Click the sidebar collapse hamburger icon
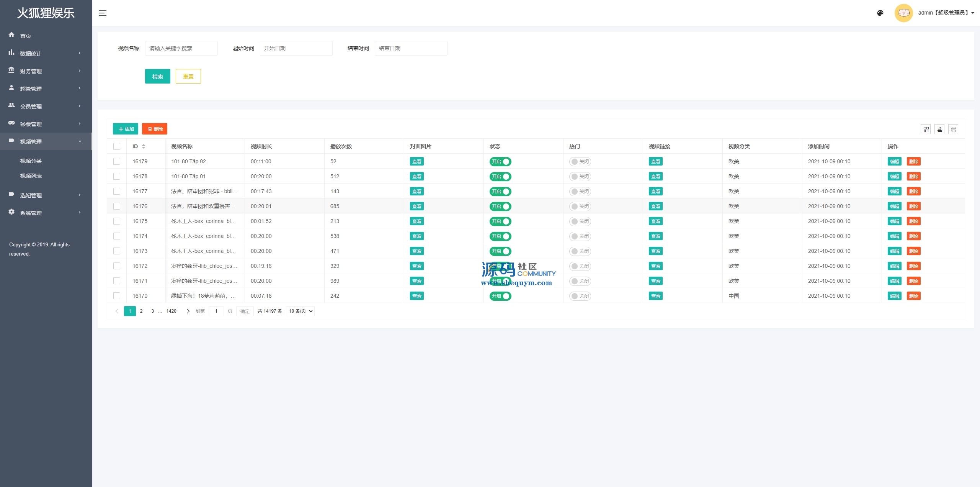 [x=102, y=13]
